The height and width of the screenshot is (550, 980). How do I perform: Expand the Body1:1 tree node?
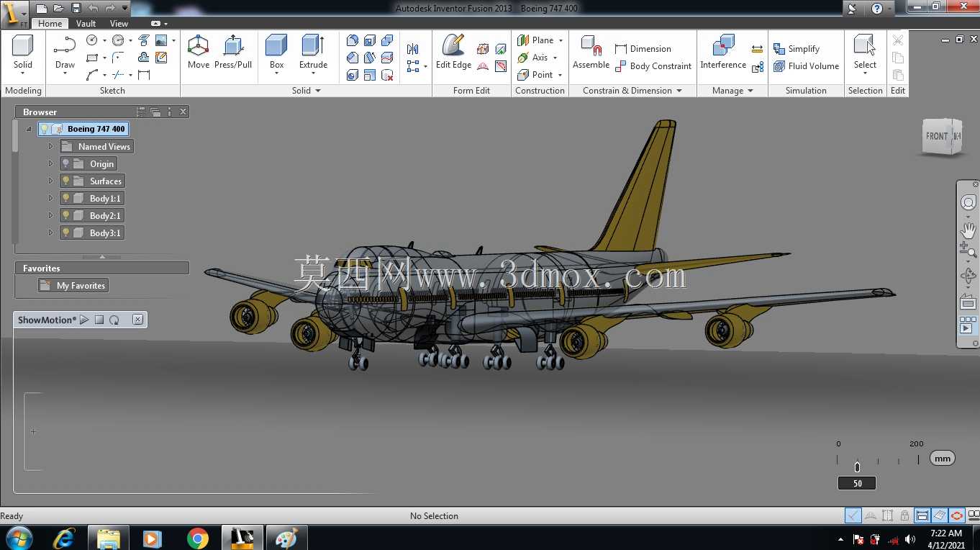50,198
